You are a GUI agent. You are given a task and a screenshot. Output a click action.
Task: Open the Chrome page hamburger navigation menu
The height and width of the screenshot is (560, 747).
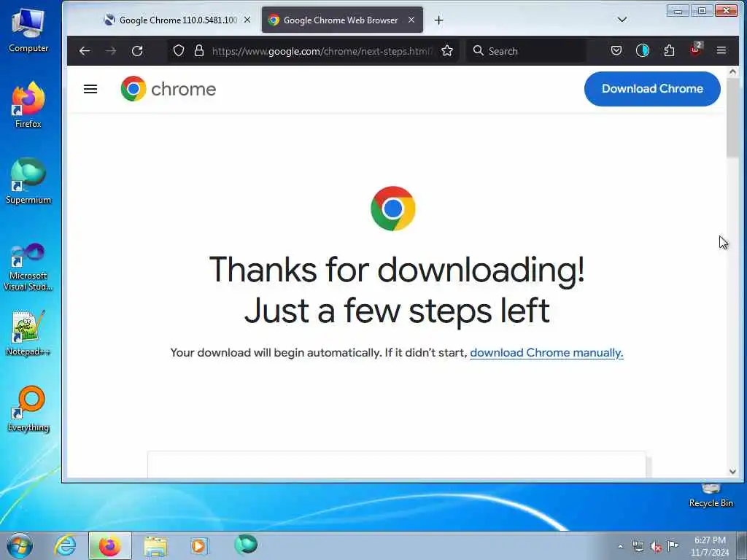pos(90,89)
